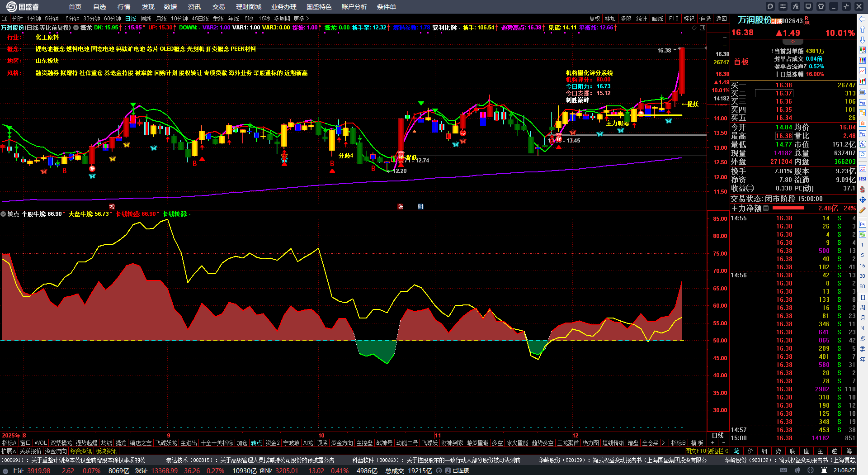Image resolution: width=868 pixels, height=475 pixels.
Task: Open the 指标B indicator group dropdown
Action: pyautogui.click(x=678, y=443)
